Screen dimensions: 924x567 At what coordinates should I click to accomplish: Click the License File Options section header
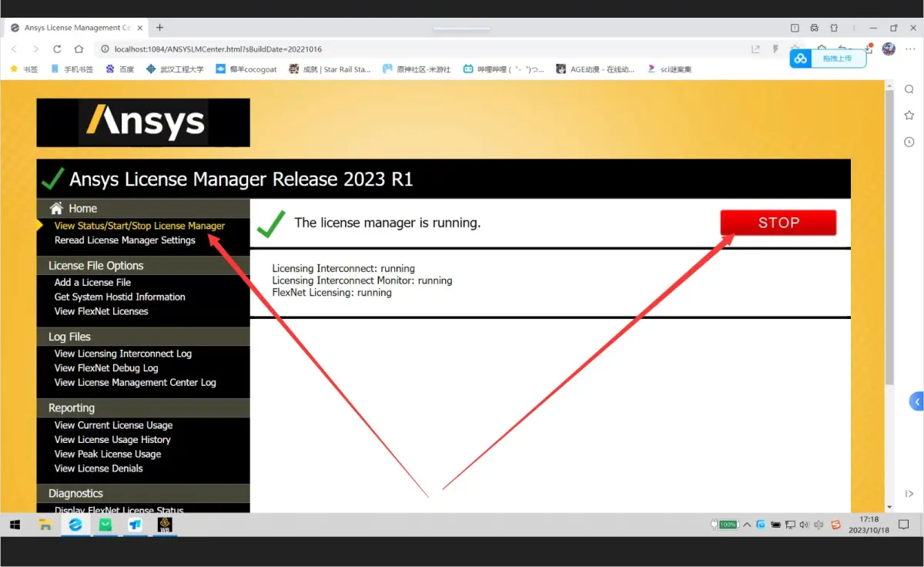(x=143, y=265)
